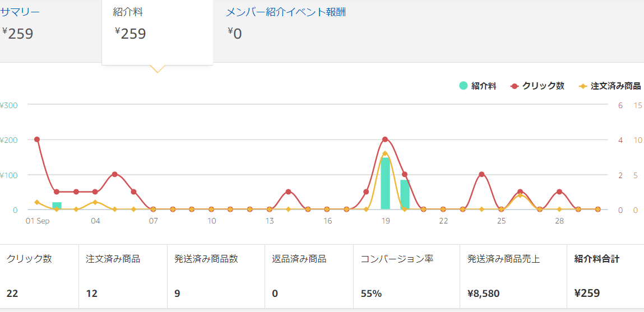This screenshot has width=644, height=312.
Task: Click the red click point on day 28
Action: click(x=559, y=192)
